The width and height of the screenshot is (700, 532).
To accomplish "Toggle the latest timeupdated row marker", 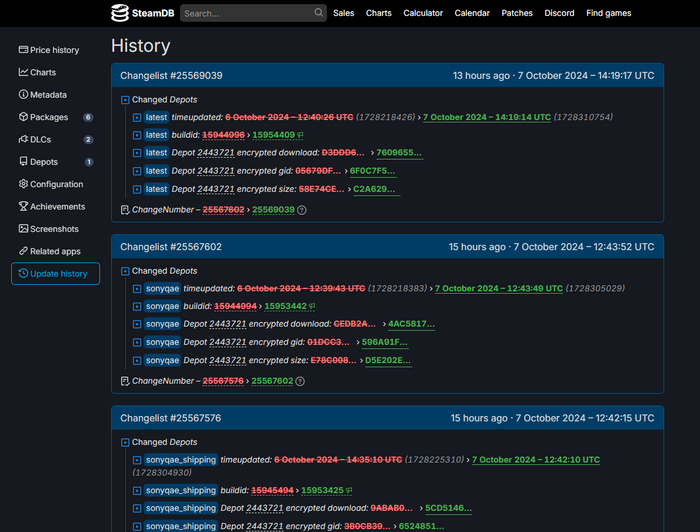I will (x=137, y=118).
